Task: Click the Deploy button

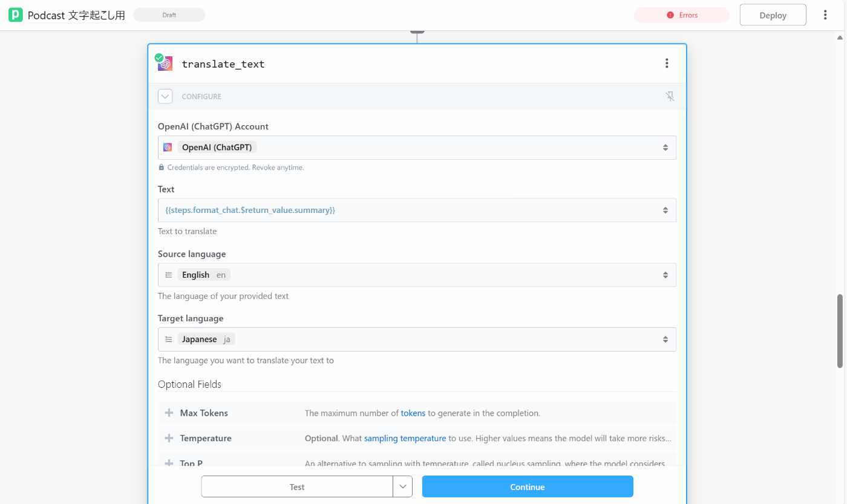Action: pyautogui.click(x=773, y=15)
